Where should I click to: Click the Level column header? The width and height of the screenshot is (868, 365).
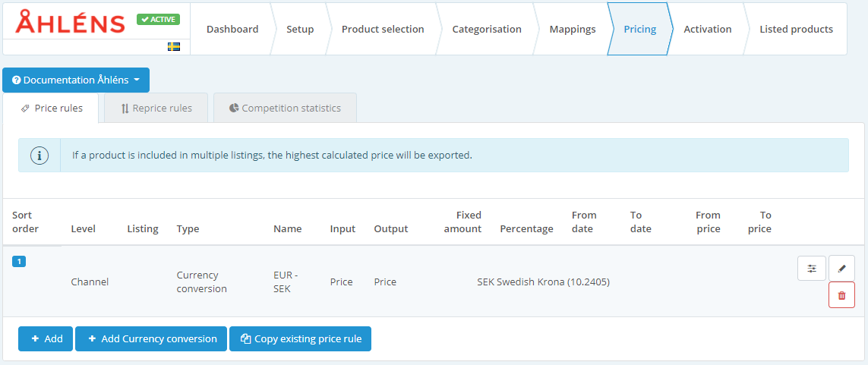click(83, 228)
